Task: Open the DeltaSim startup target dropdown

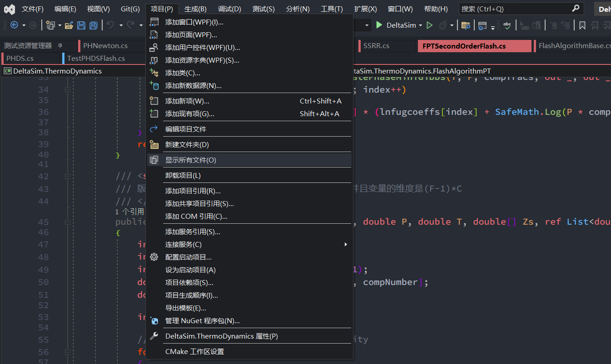Action: click(x=421, y=25)
